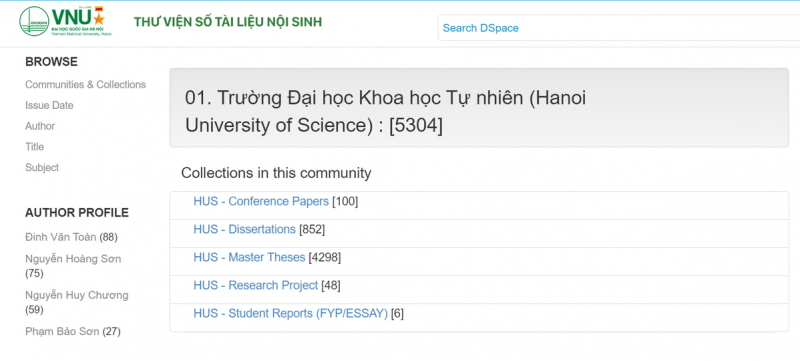Open author profile Phạm Bảo Sơn
The width and height of the screenshot is (800, 361).
coord(62,332)
